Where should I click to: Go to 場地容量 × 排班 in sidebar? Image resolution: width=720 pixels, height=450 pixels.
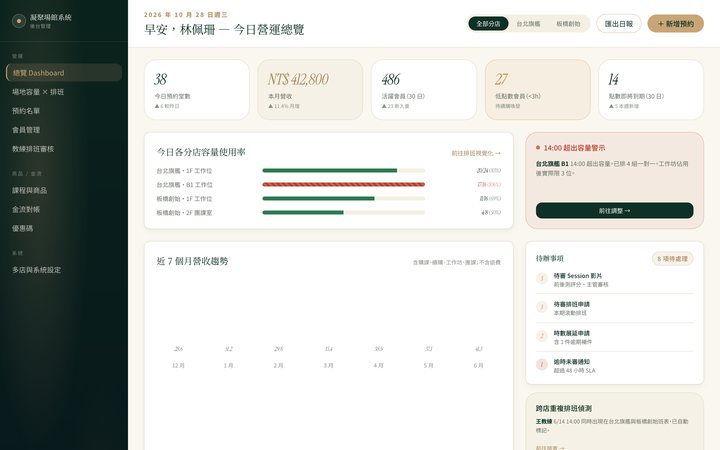click(x=64, y=92)
